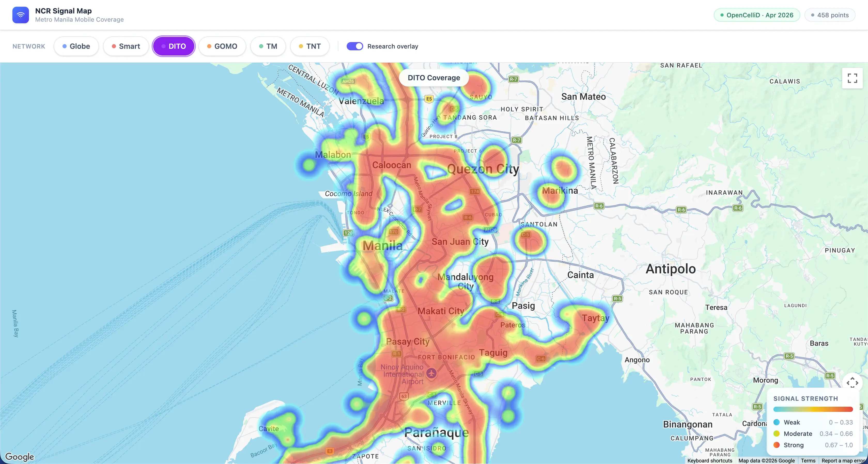Select the DITO network filter

pyautogui.click(x=174, y=46)
